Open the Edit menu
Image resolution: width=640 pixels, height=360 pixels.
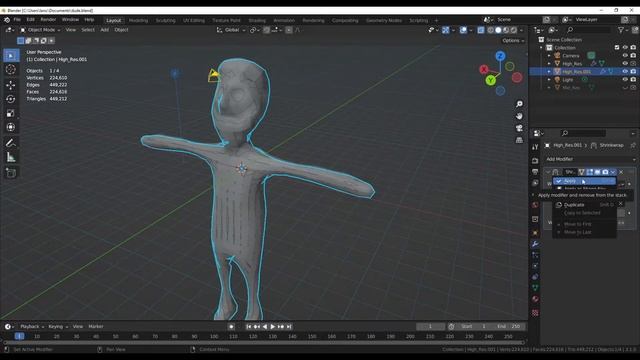pyautogui.click(x=31, y=20)
